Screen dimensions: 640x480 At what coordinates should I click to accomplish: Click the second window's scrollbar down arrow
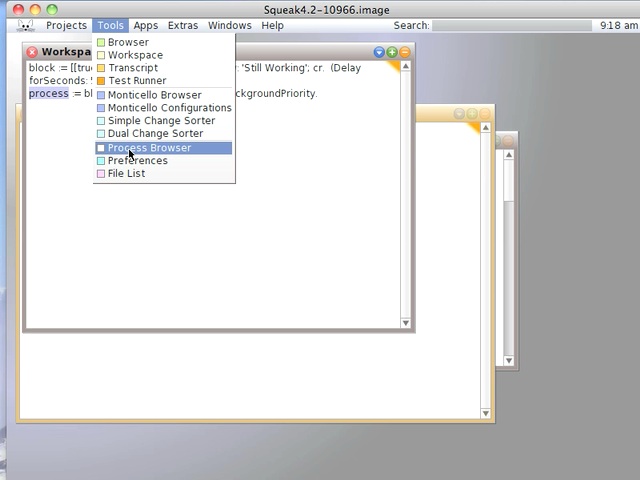pyautogui.click(x=486, y=413)
